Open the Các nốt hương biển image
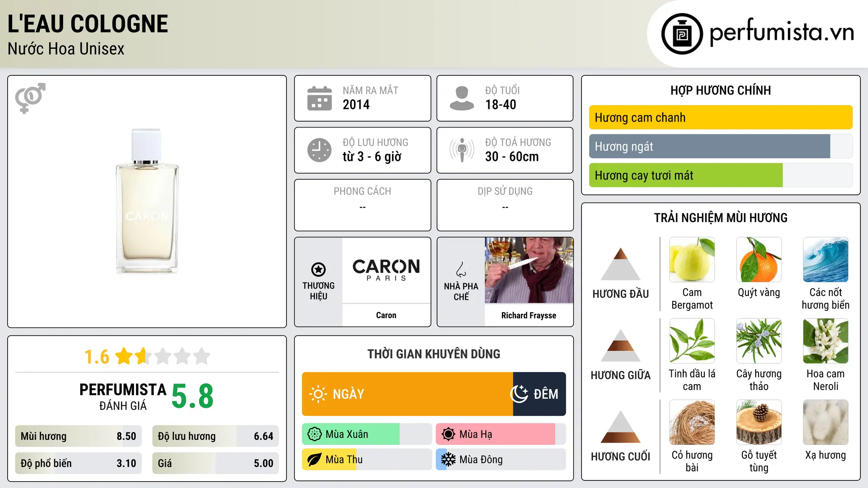This screenshot has width=868, height=488. click(826, 260)
